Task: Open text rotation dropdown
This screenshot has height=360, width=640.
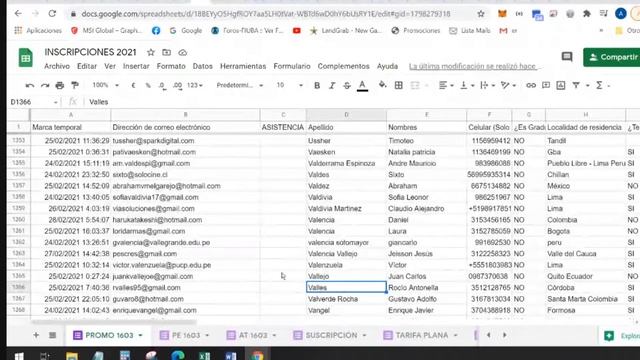Action: tap(508, 85)
